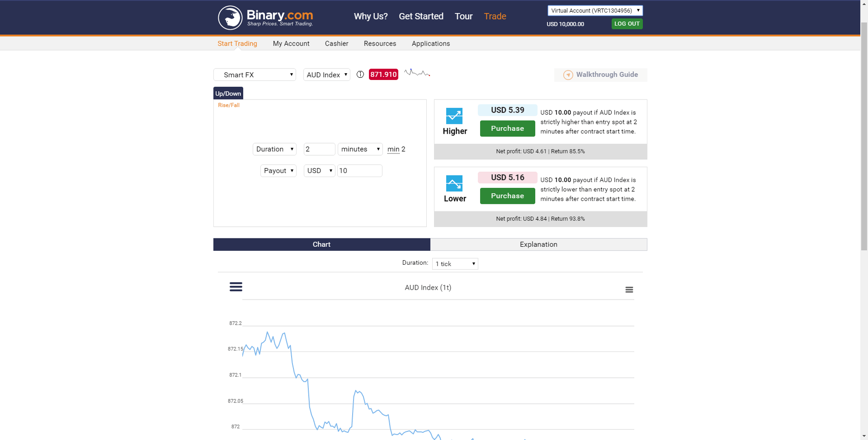Click the 871.910 spot price
The height and width of the screenshot is (440, 868).
pos(383,75)
